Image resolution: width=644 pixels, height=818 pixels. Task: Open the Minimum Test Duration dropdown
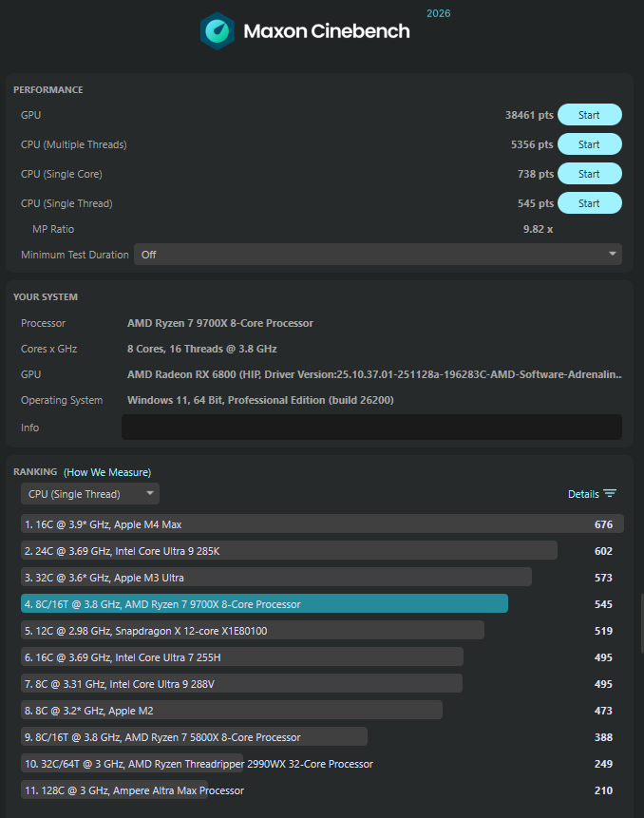click(377, 255)
